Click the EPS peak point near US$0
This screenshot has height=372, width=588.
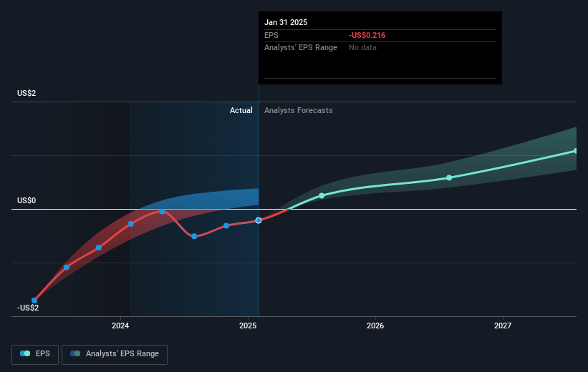(x=162, y=212)
